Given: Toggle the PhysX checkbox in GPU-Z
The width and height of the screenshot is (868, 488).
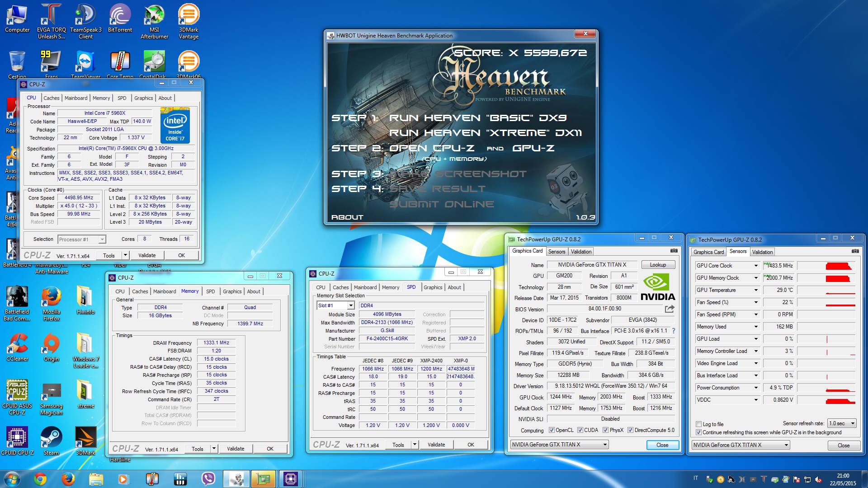Looking at the screenshot, I should [605, 430].
